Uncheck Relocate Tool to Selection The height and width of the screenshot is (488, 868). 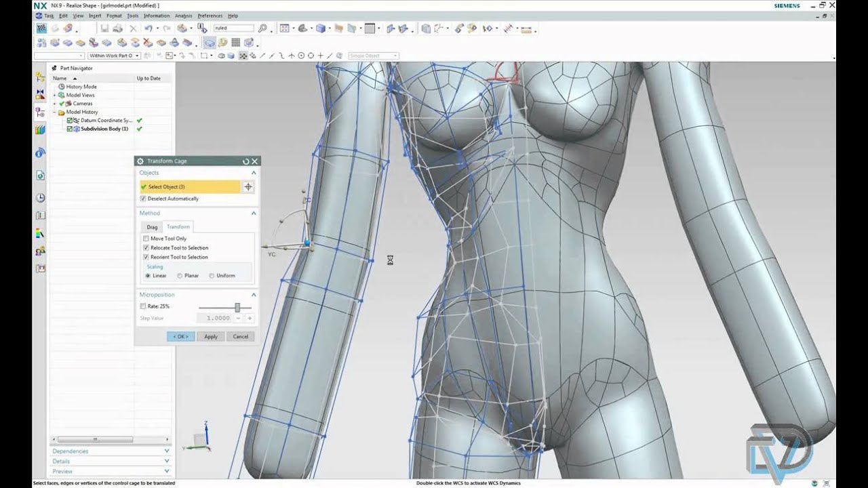click(146, 248)
